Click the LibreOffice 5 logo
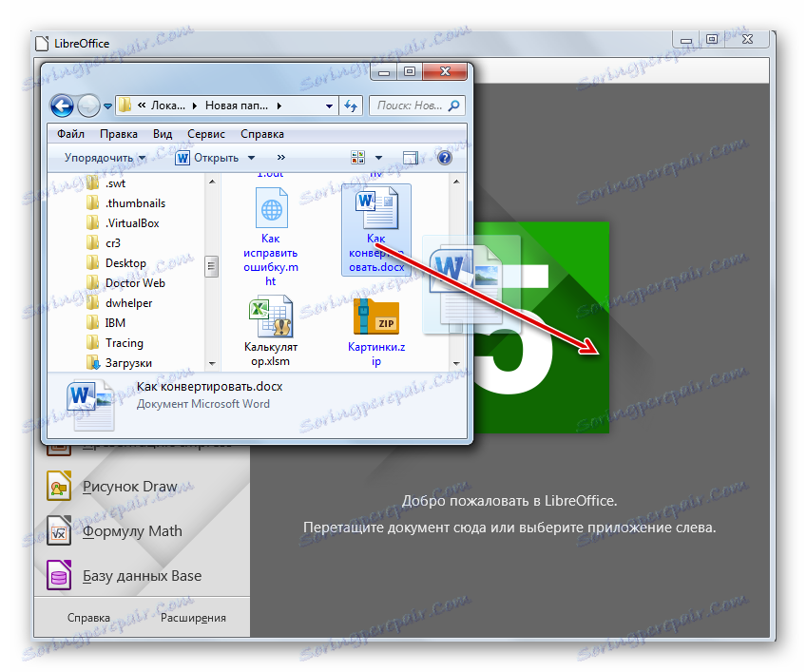Viewport: 807px width, 672px height. coord(541,327)
